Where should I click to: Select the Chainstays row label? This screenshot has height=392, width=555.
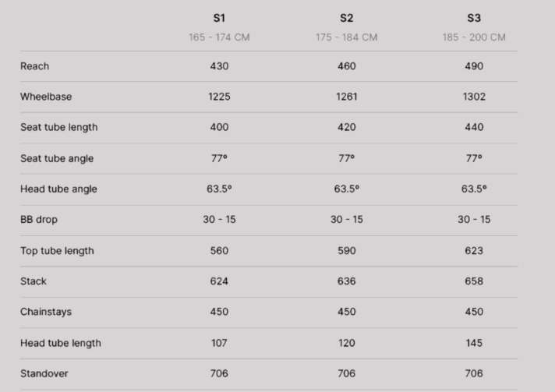[46, 312]
